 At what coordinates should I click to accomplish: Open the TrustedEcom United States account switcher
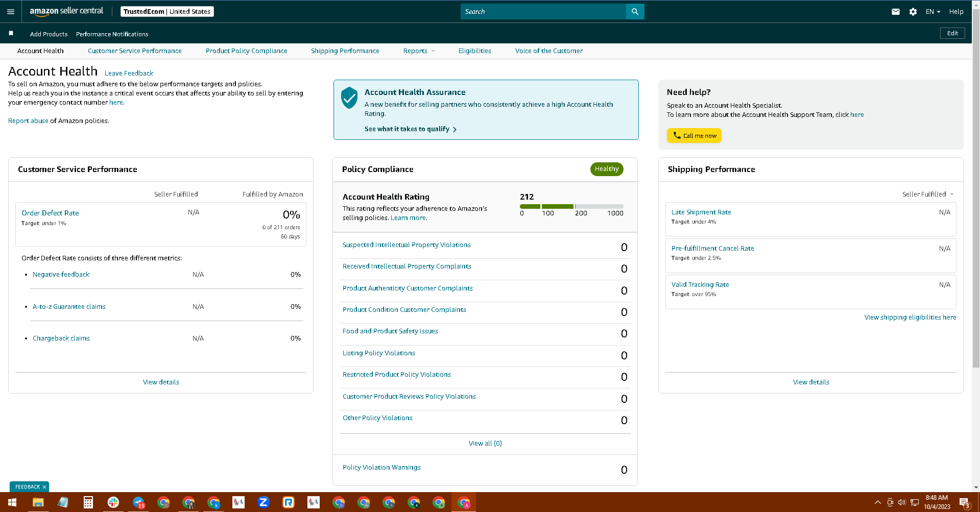tap(167, 11)
